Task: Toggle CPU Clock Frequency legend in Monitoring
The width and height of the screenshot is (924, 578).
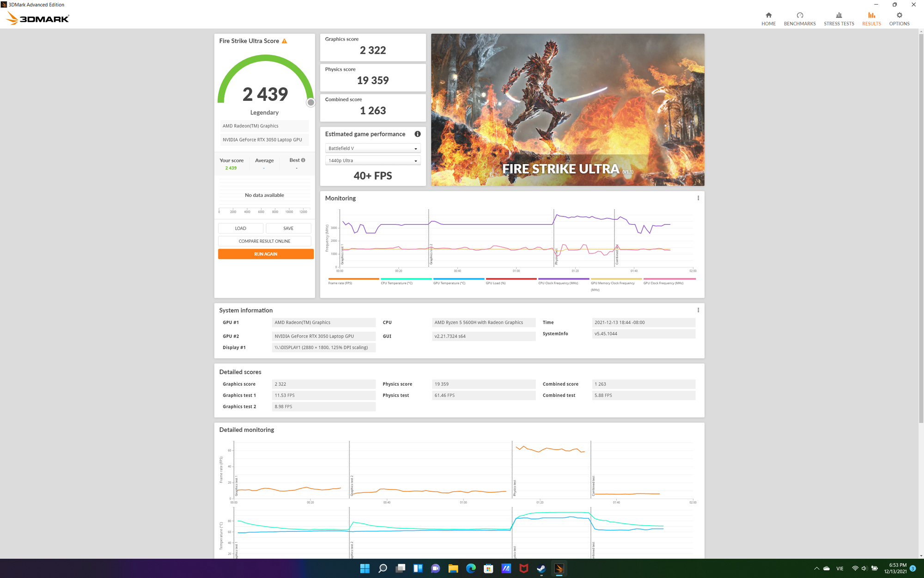Action: (563, 281)
